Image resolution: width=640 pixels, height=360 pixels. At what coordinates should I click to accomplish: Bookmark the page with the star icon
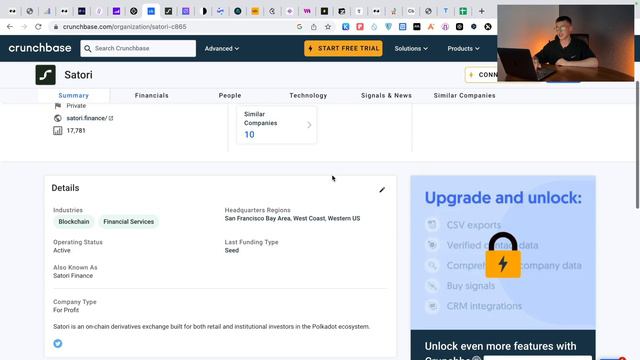pos(328,27)
